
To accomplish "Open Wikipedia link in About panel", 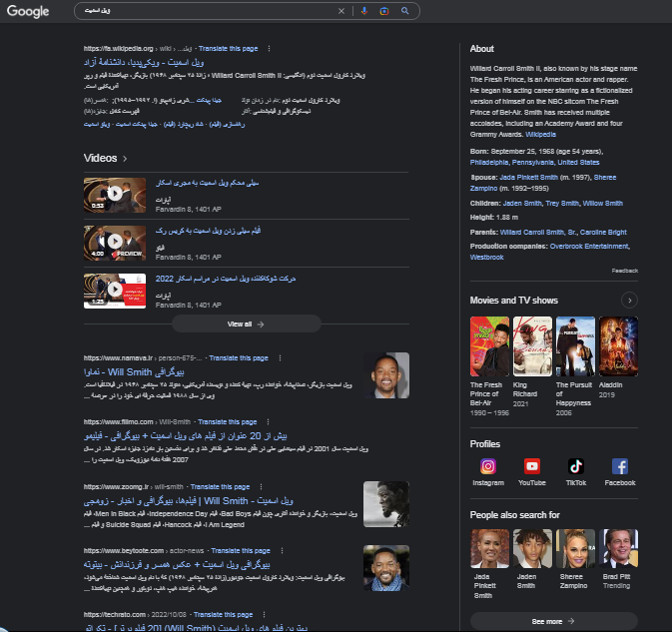I will [x=540, y=134].
